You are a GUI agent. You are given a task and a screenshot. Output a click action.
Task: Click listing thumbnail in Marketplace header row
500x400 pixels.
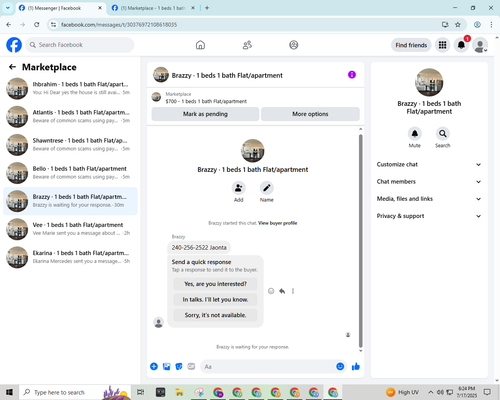coord(156,97)
